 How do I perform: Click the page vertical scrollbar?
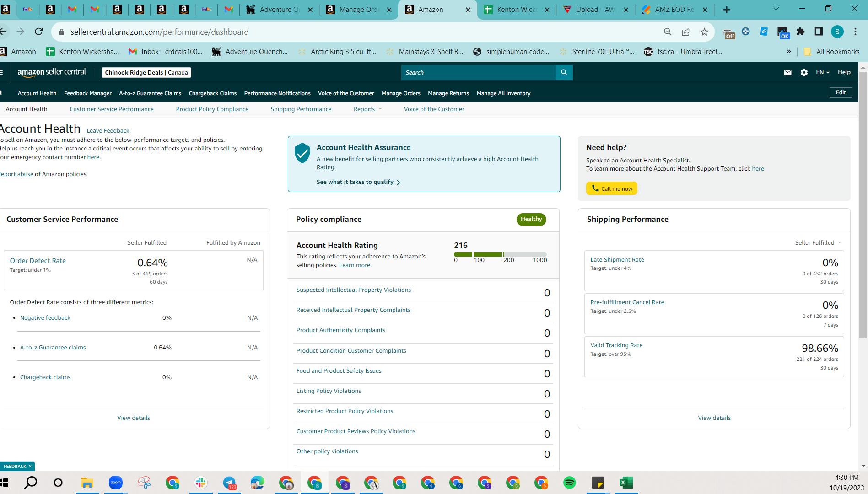(x=863, y=206)
